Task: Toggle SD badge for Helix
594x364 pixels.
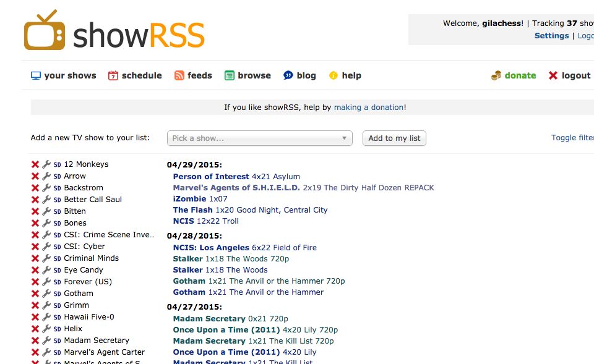Action: pos(57,329)
